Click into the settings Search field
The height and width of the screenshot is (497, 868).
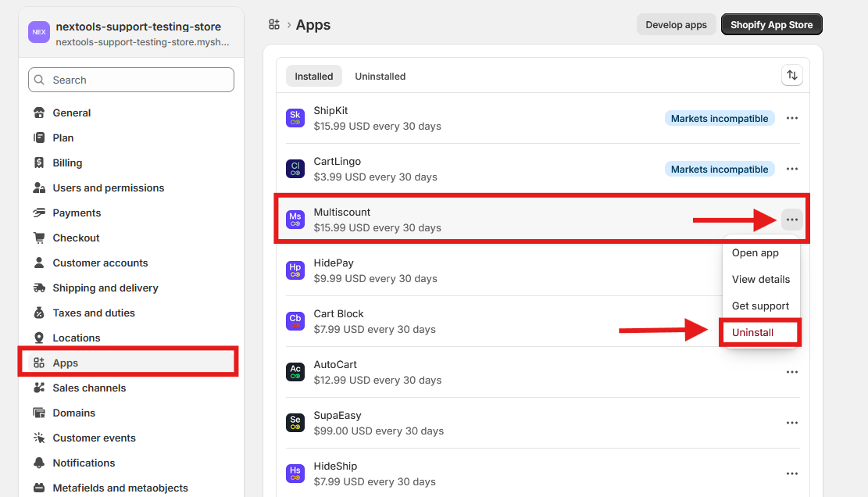(131, 80)
